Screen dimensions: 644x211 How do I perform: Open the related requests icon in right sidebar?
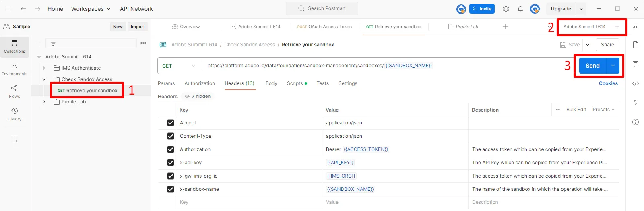tap(636, 103)
